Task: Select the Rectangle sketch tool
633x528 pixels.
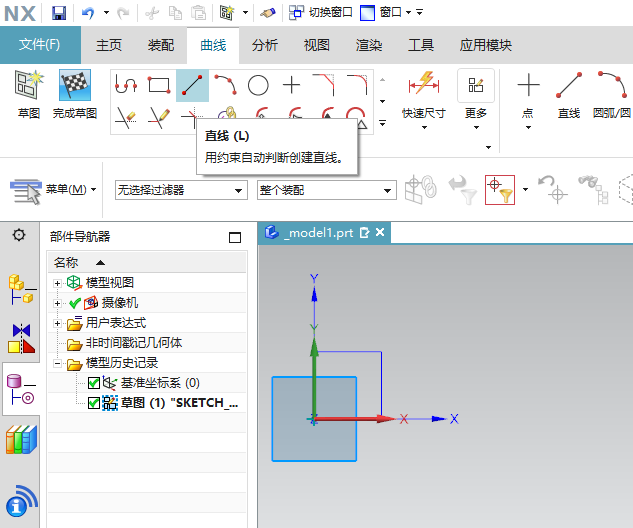Action: [159, 85]
